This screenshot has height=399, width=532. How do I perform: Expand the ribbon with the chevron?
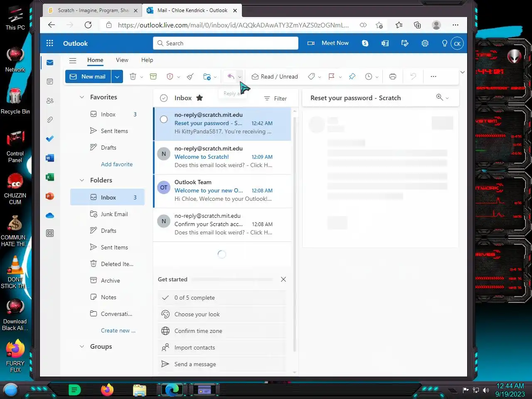(x=462, y=72)
